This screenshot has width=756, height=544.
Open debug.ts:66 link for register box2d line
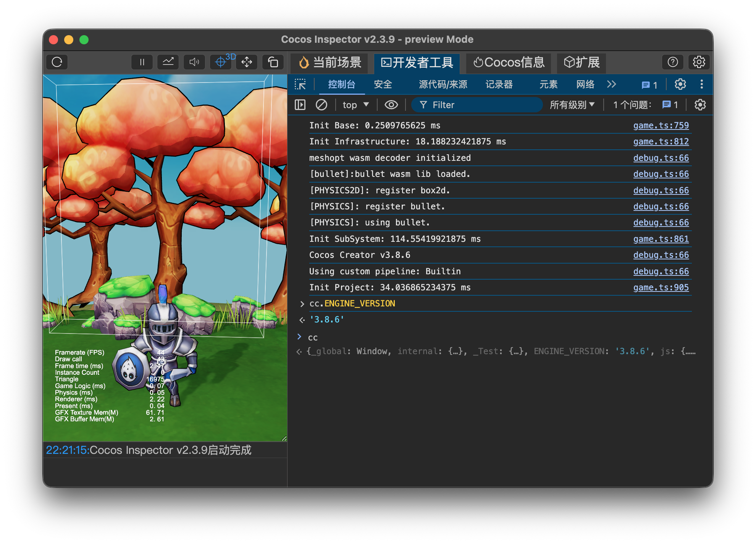[x=661, y=191]
